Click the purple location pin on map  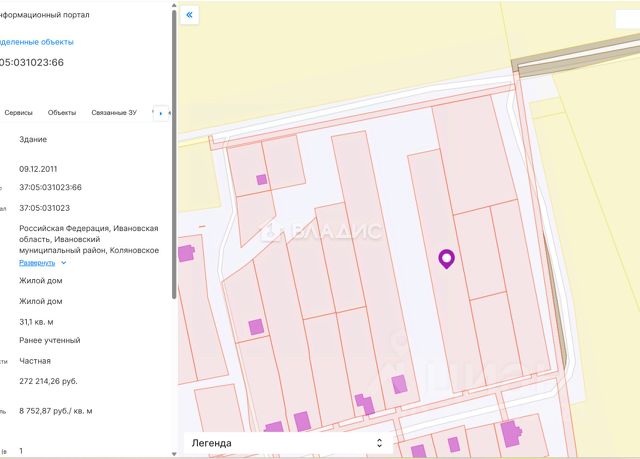447,259
